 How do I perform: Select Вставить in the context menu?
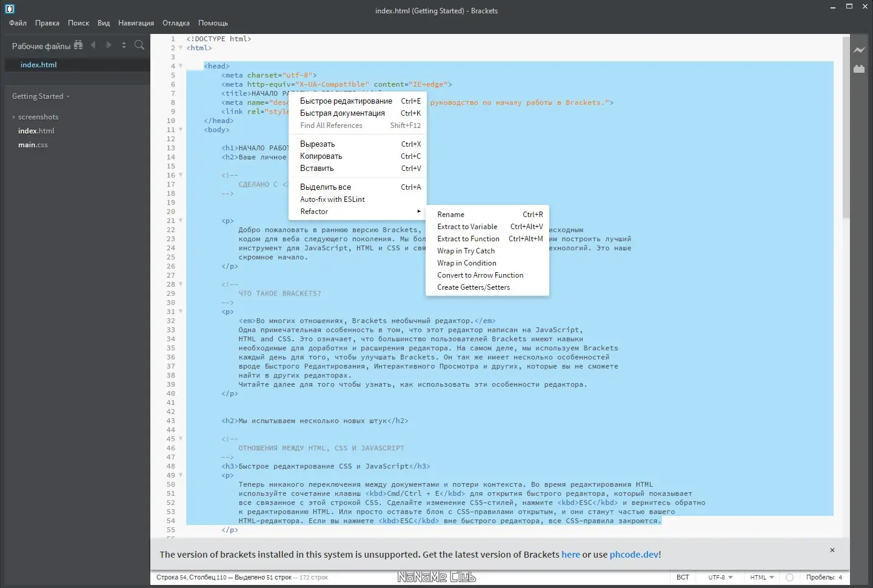[x=358, y=169]
